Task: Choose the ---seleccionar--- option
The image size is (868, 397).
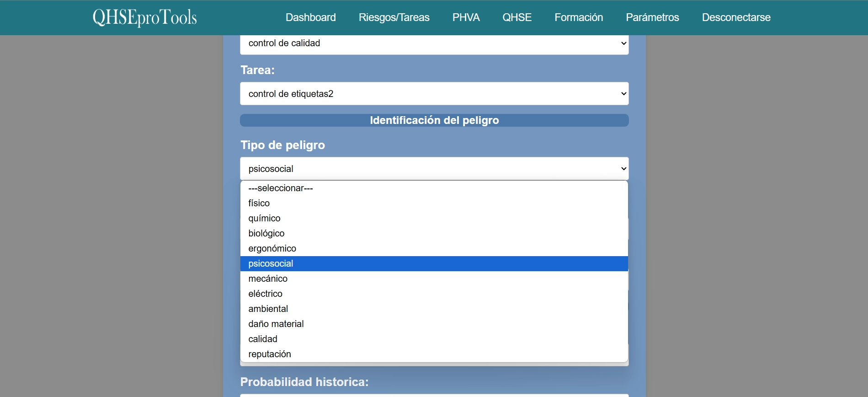Action: point(281,188)
